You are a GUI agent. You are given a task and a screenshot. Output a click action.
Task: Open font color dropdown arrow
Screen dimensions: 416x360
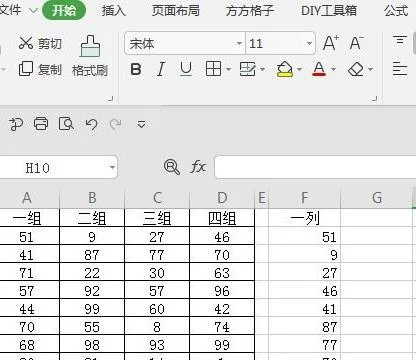334,69
